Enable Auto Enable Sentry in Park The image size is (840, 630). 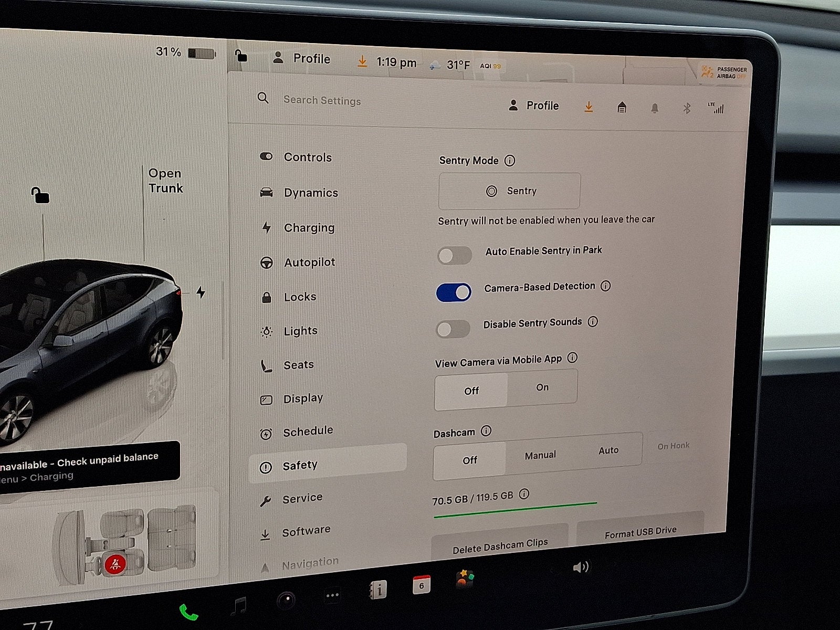pos(455,255)
